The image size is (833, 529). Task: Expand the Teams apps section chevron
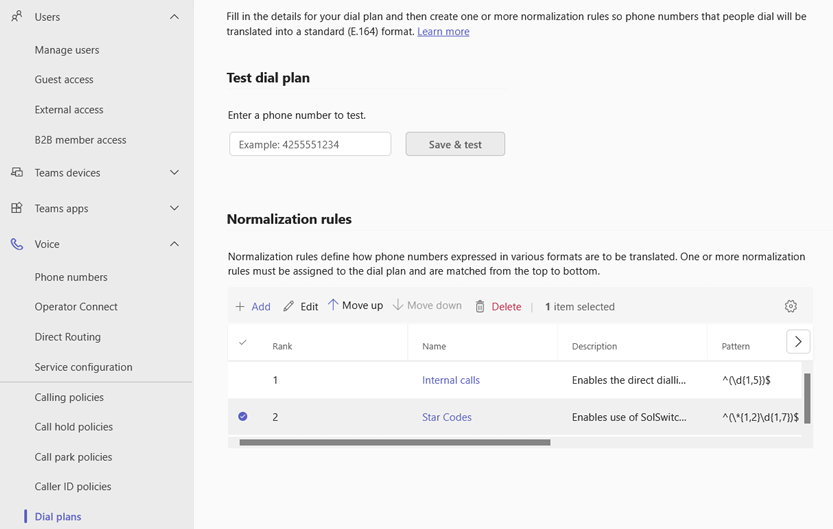174,208
